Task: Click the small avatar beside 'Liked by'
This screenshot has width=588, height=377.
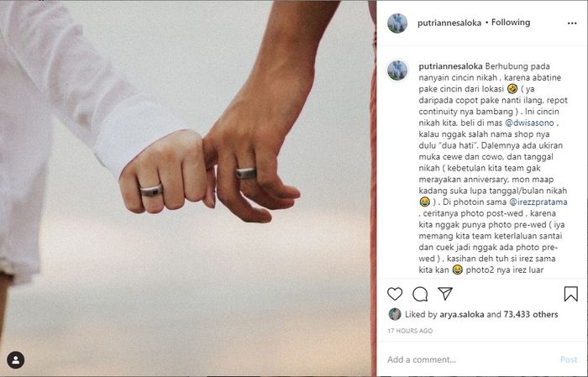Action: [x=395, y=314]
